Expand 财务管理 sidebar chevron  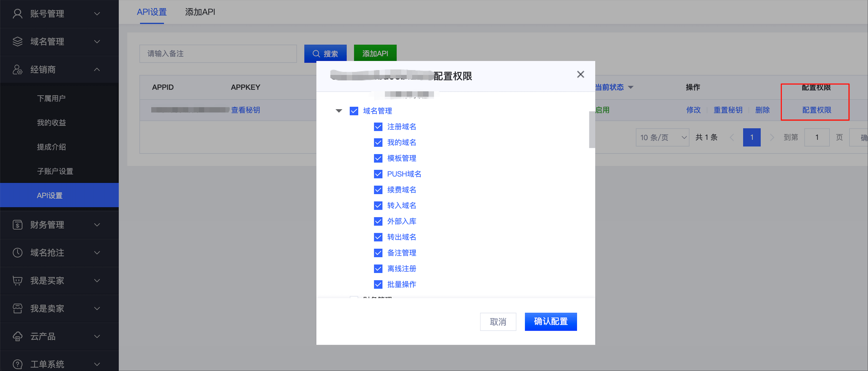coord(97,225)
